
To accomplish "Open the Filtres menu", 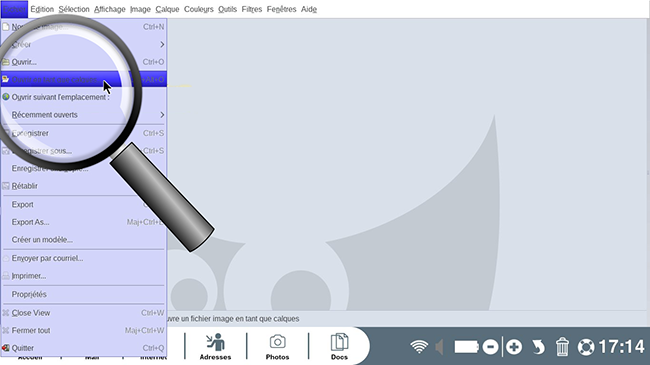I will tap(252, 9).
